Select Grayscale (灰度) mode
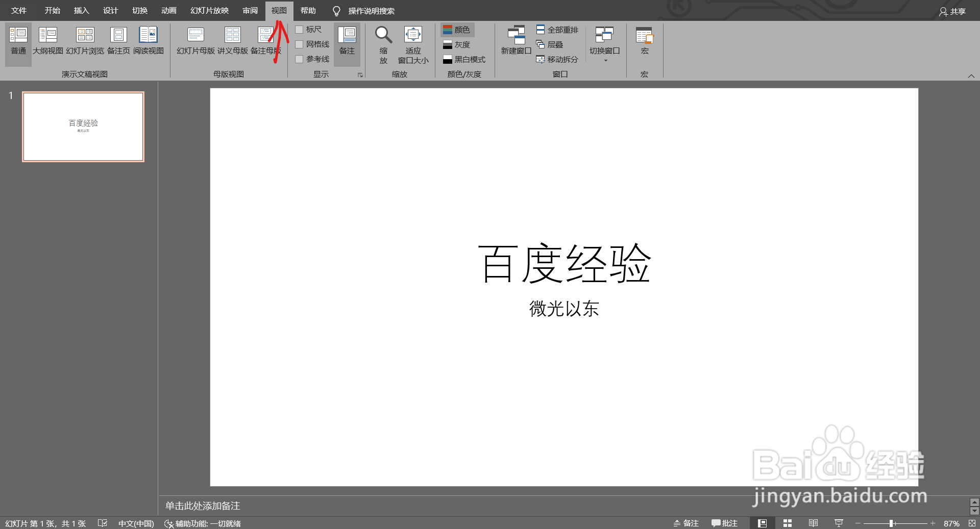980x529 pixels. pos(457,45)
